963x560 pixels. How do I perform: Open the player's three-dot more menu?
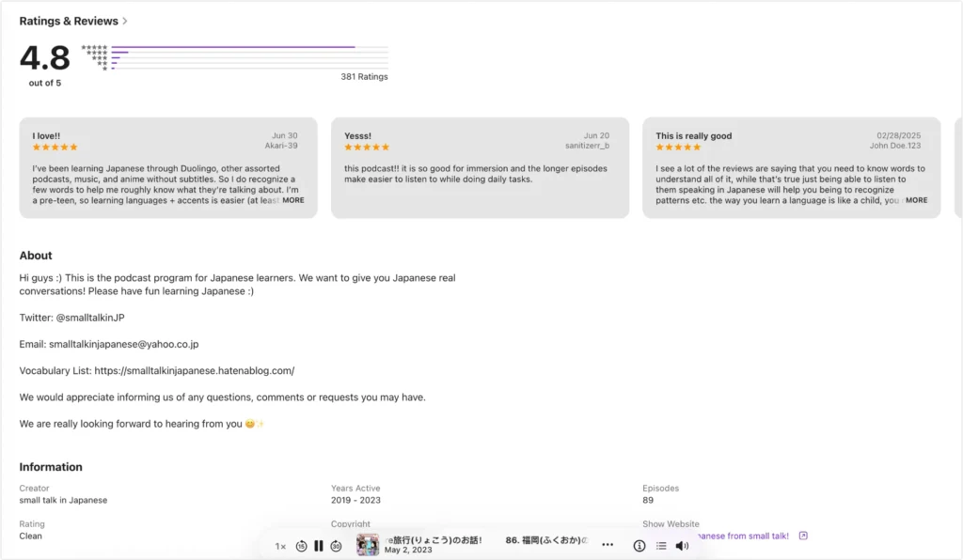tap(608, 545)
